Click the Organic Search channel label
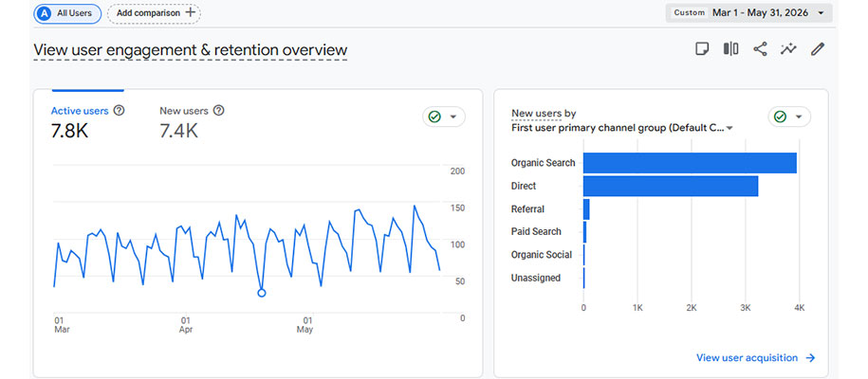 [x=543, y=163]
